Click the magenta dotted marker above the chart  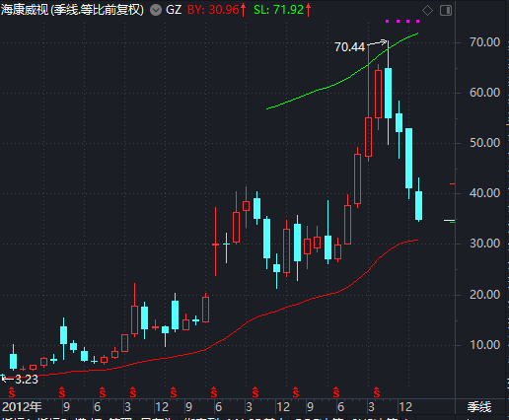402,22
